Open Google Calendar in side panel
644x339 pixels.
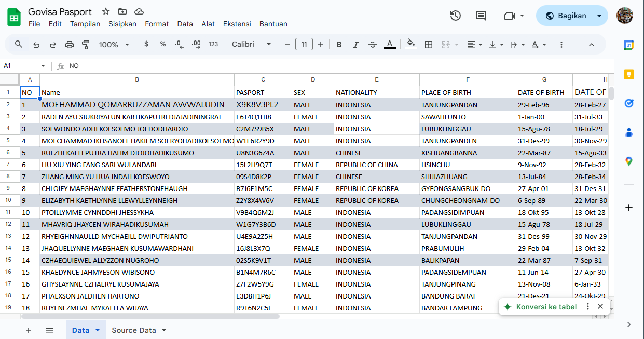coord(629,45)
